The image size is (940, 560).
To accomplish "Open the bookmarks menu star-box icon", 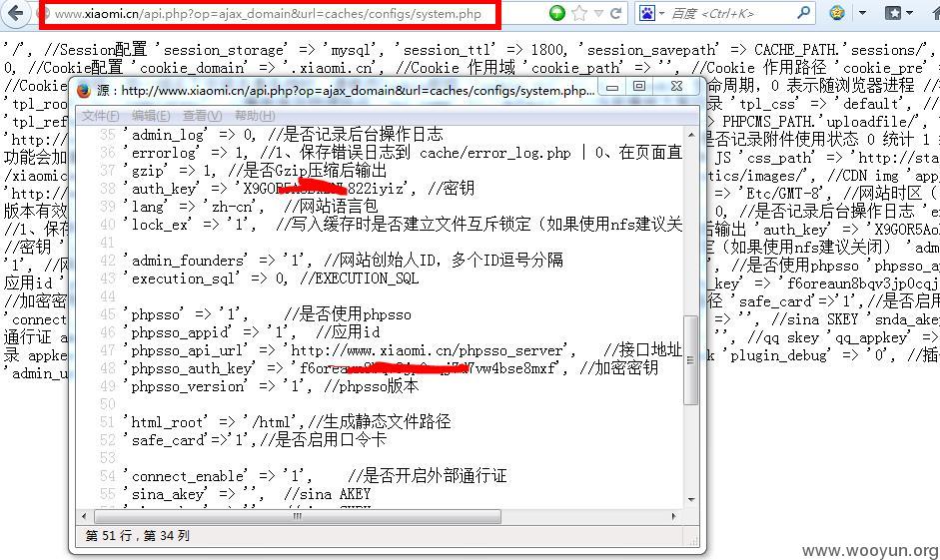I will (x=893, y=13).
